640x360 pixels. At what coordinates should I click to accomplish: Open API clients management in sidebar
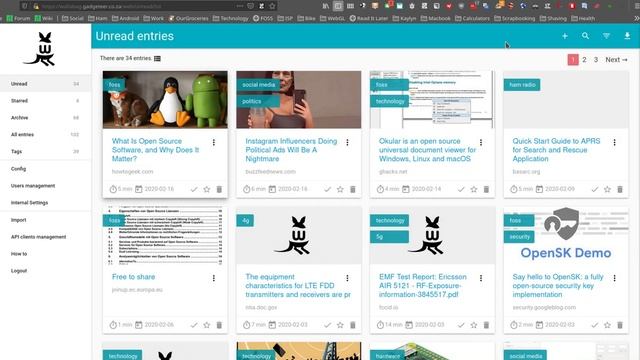click(45, 237)
